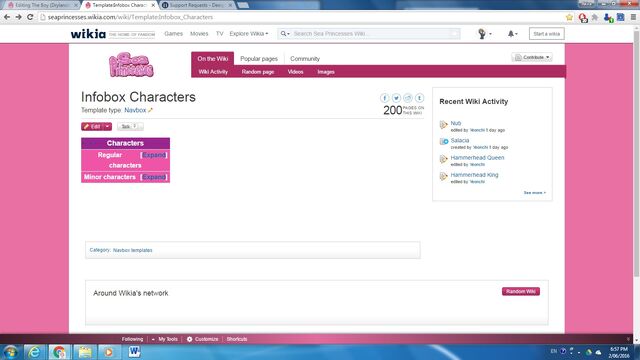Viewport: 640px width, 360px height.
Task: Share page via Facebook icon
Action: (x=384, y=98)
